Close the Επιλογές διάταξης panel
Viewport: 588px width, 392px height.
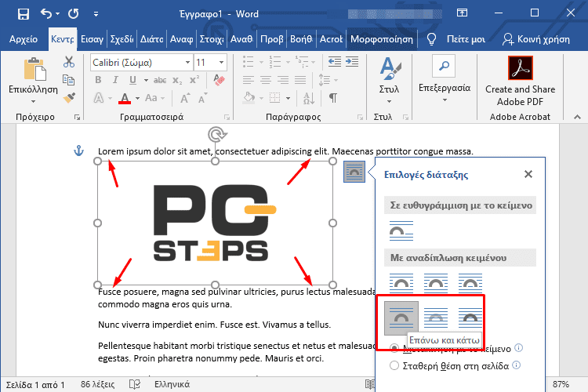tap(528, 174)
